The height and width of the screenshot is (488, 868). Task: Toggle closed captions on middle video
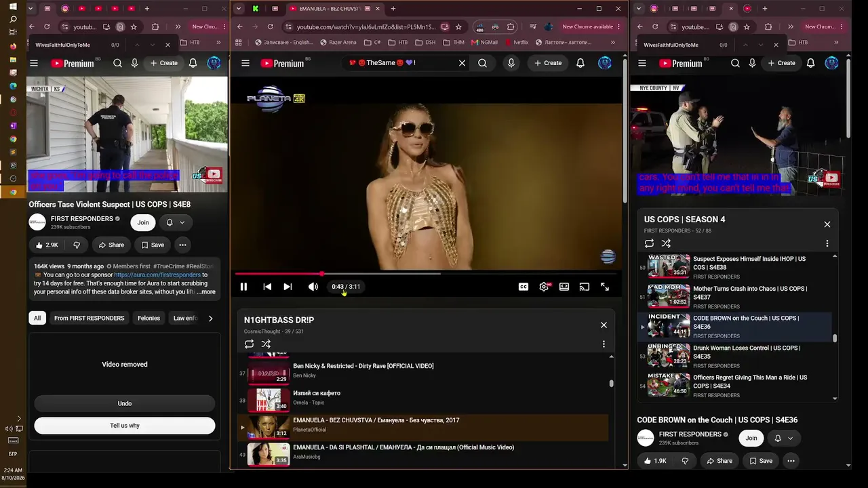coord(524,287)
